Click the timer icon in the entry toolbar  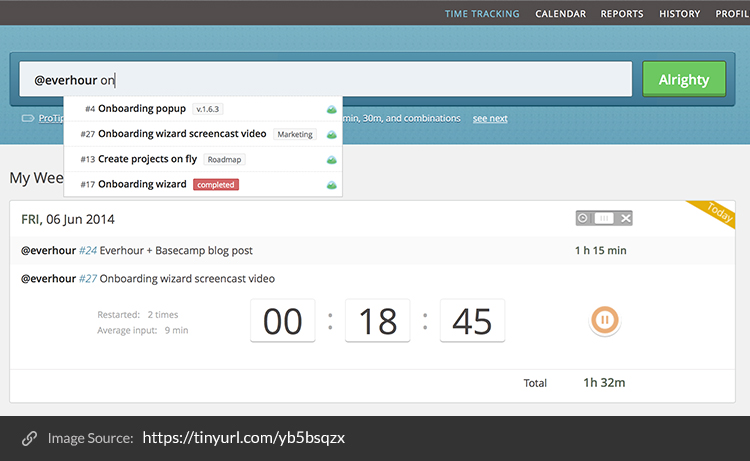(x=583, y=219)
